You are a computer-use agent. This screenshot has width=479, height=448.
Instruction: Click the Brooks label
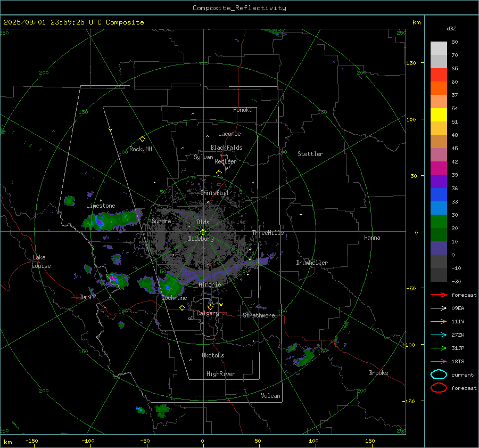coord(378,373)
